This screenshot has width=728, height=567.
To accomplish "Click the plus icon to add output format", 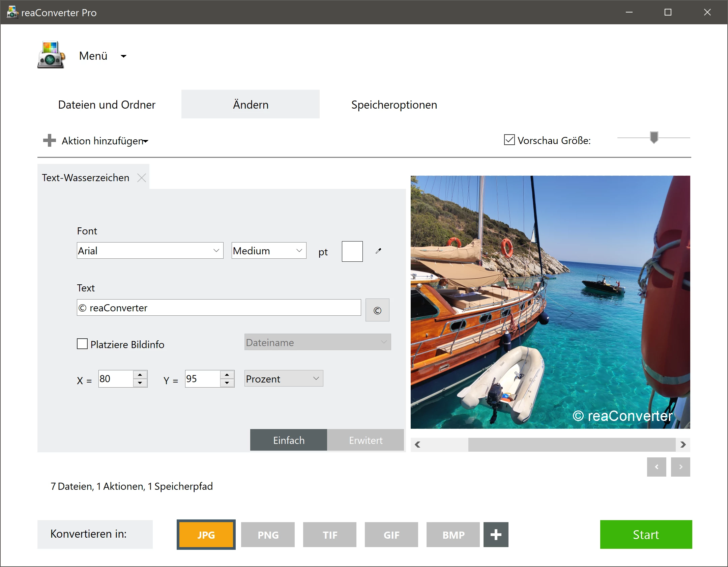I will [495, 535].
